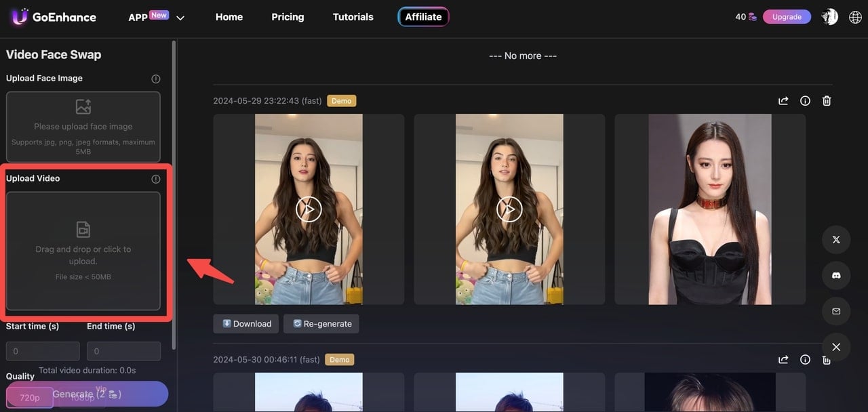
Task: Open the black dress face image thumbnail
Action: point(710,209)
